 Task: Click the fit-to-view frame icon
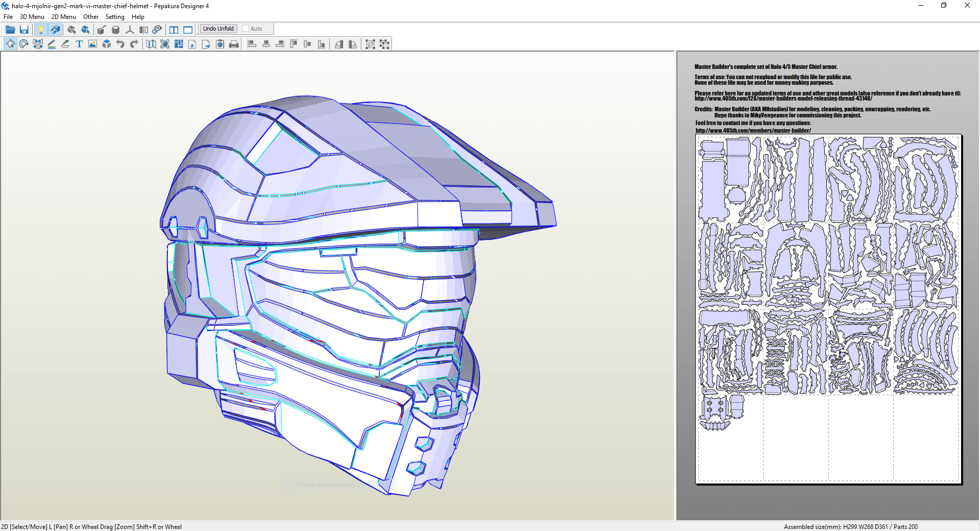[165, 44]
